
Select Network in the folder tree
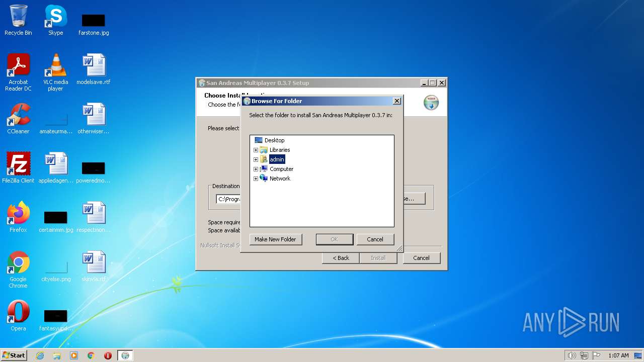(280, 178)
